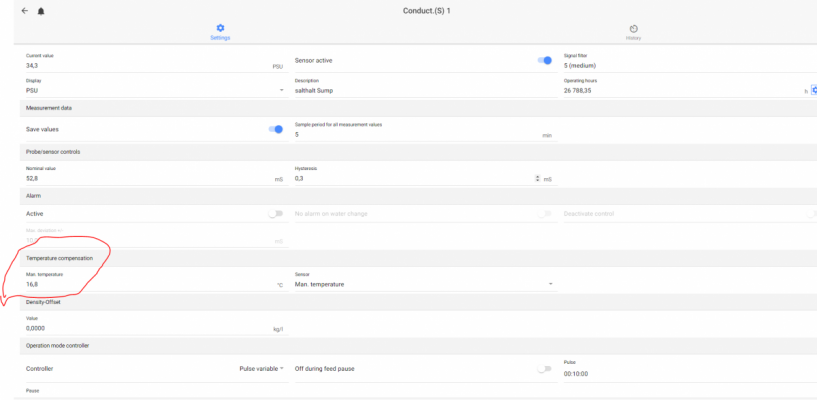This screenshot has width=817, height=400.
Task: Open operating hours gear icon
Action: (x=814, y=90)
